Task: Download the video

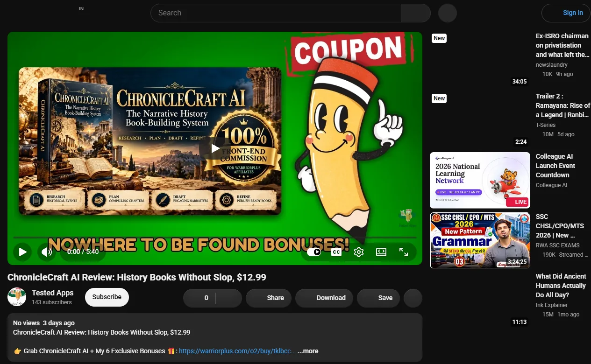Action: [324, 298]
